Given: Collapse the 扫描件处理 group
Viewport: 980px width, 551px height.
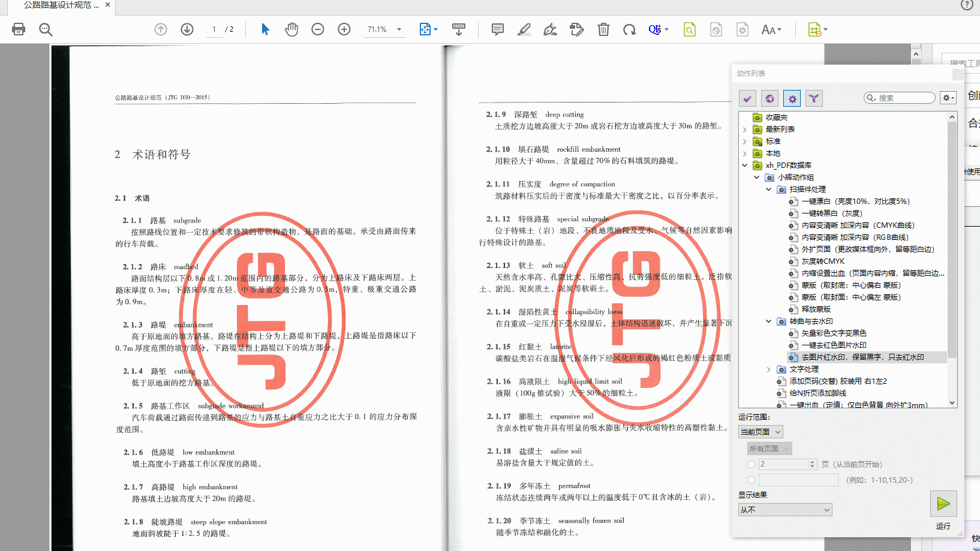Looking at the screenshot, I should tap(769, 189).
